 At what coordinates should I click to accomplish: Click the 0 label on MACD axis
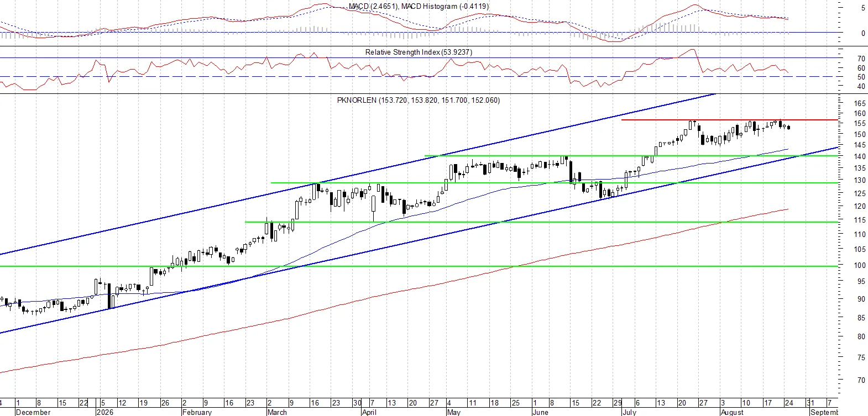tap(863, 33)
